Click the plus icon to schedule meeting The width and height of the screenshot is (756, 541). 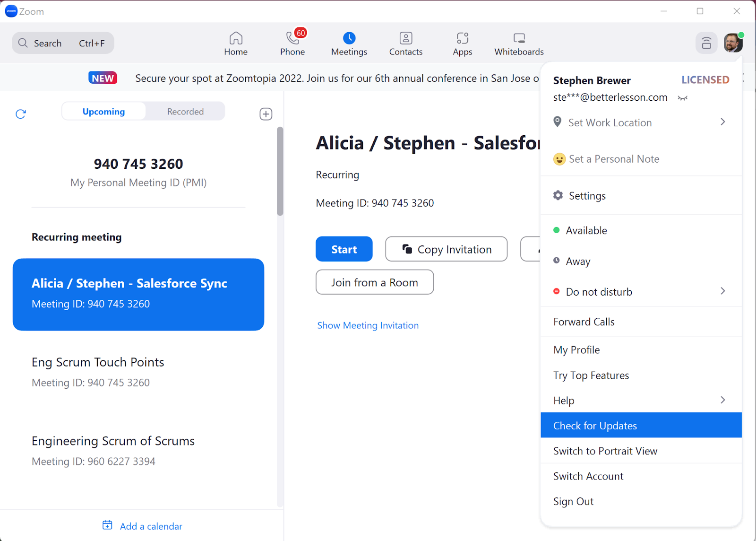[x=266, y=114]
